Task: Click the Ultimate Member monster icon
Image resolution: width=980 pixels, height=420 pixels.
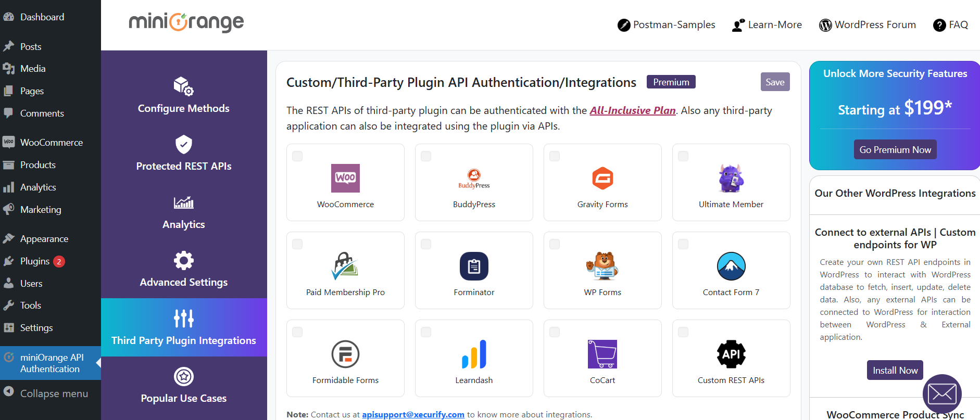Action: click(x=731, y=178)
